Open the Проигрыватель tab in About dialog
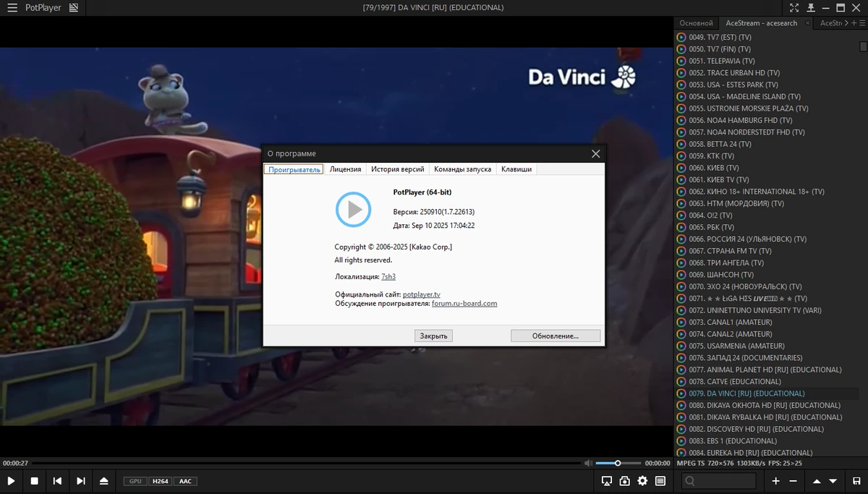This screenshot has width=868, height=494. [294, 169]
